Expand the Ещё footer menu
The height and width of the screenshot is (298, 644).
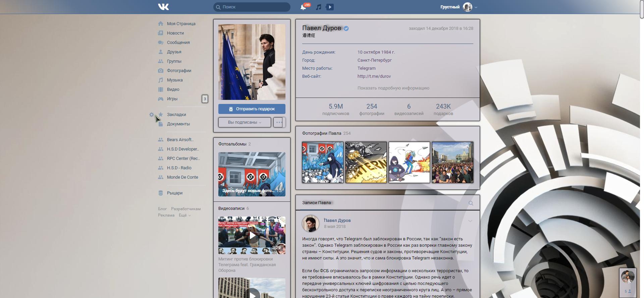click(184, 215)
